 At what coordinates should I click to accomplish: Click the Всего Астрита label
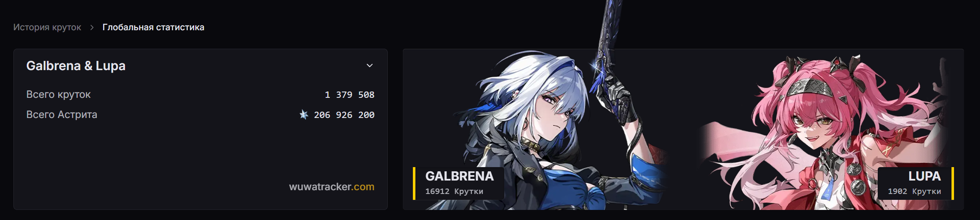[62, 115]
